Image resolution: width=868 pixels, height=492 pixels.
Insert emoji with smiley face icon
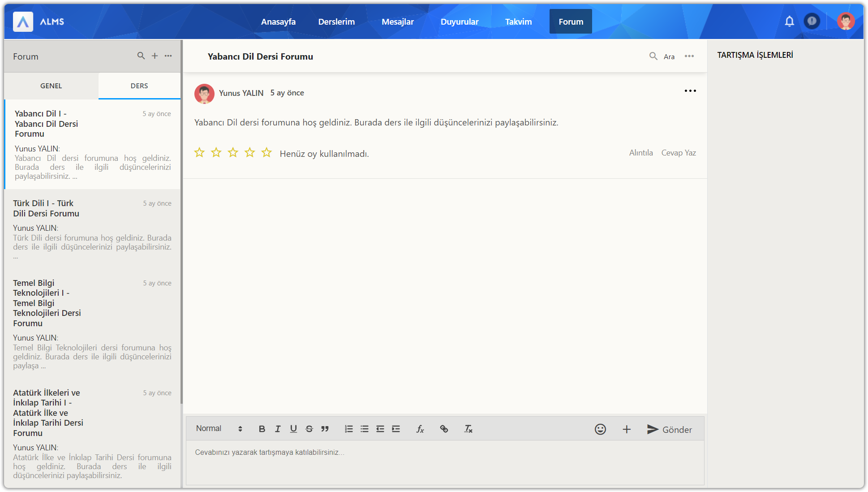coord(600,429)
